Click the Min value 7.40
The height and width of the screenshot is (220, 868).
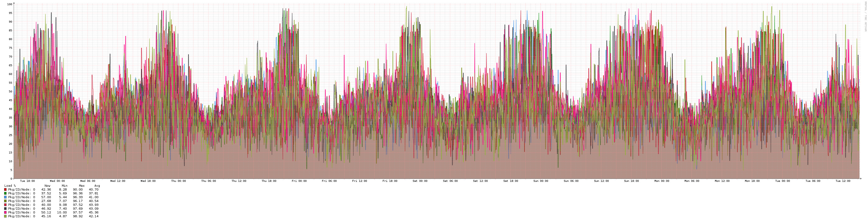point(63,209)
